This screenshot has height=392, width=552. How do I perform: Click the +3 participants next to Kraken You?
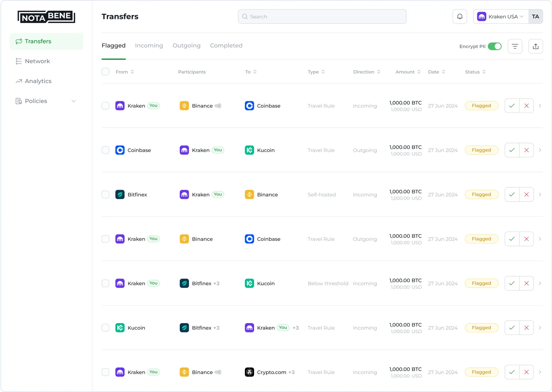[296, 328]
